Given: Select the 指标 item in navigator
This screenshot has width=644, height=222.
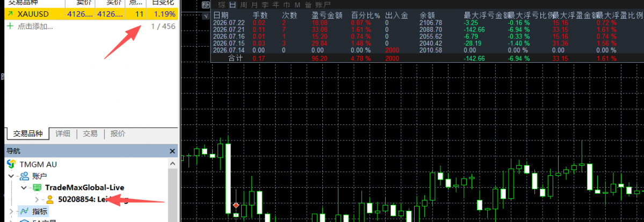Looking at the screenshot, I should pyautogui.click(x=39, y=212).
